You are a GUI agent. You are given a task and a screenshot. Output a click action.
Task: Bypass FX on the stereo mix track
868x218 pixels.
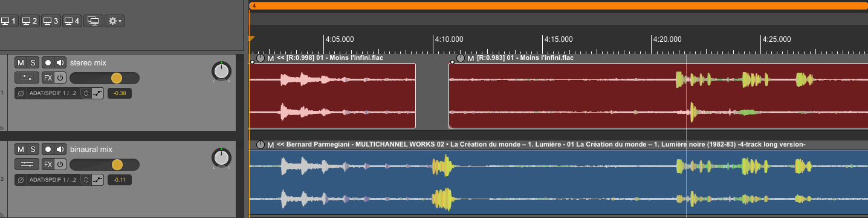[60, 78]
